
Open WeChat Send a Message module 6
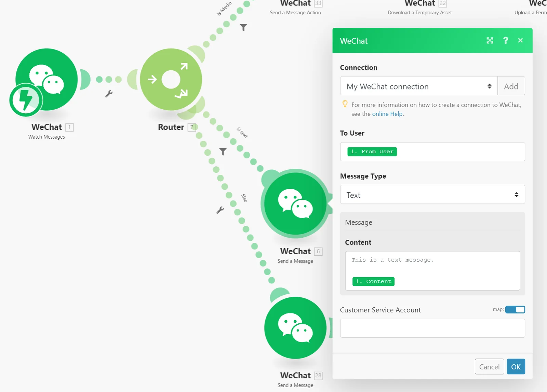pyautogui.click(x=295, y=204)
